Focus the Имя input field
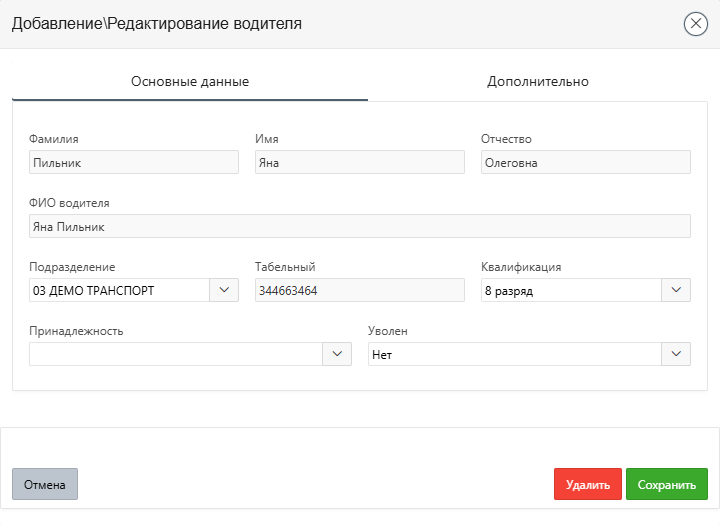Image resolution: width=720 pixels, height=525 pixels. [x=360, y=162]
